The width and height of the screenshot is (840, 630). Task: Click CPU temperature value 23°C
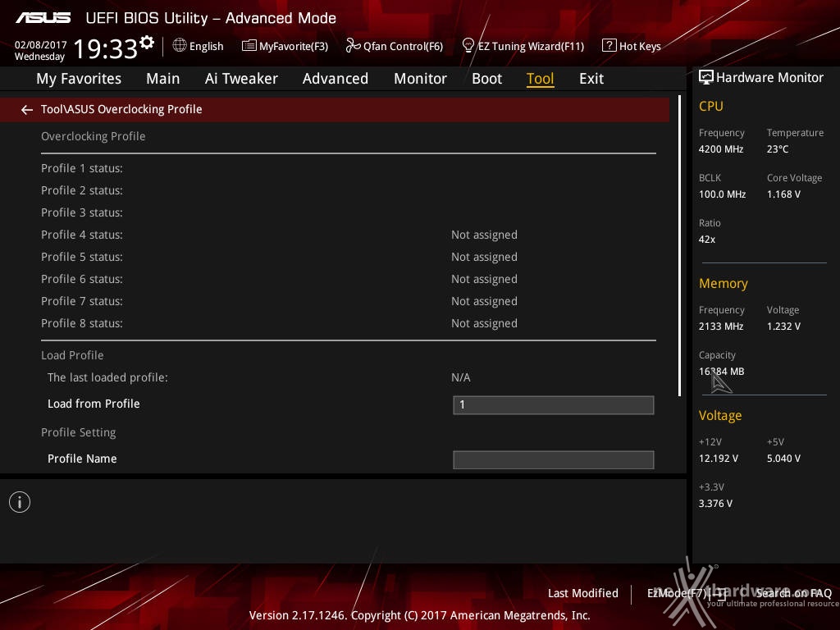click(x=778, y=149)
